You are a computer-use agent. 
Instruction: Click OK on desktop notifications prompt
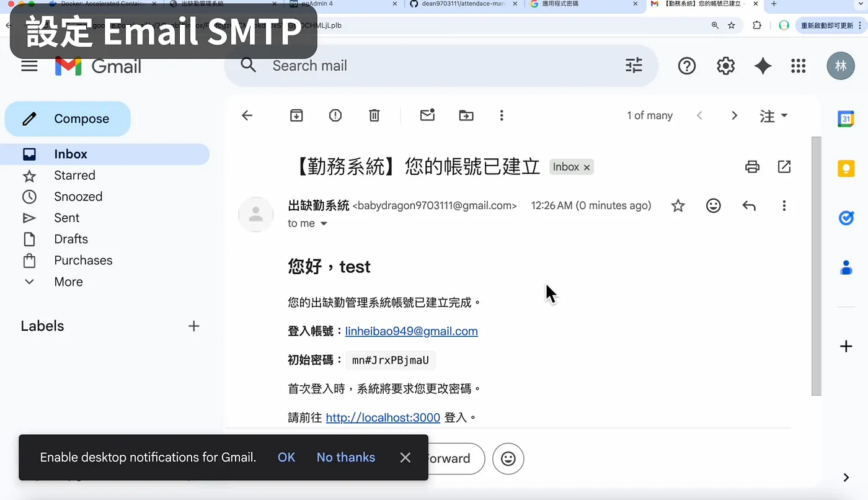pos(286,457)
